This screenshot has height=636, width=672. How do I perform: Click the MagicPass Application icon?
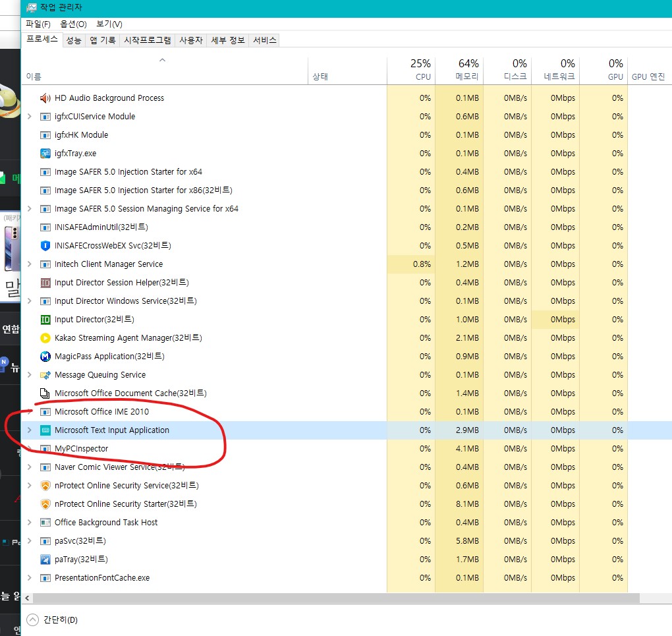(45, 357)
